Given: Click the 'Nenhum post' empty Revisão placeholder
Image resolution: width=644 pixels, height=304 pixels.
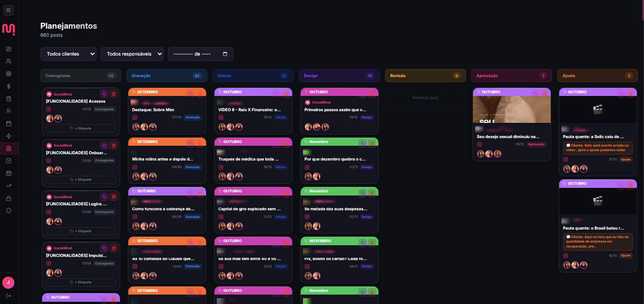Looking at the screenshot, I should coord(425,98).
